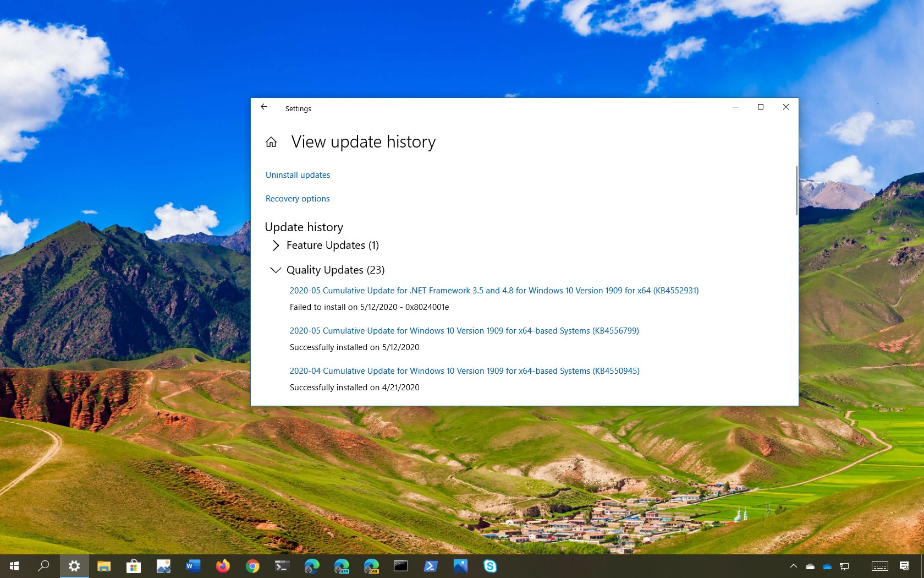The image size is (924, 578).
Task: Open the touch keyboard from system tray
Action: pyautogui.click(x=880, y=566)
